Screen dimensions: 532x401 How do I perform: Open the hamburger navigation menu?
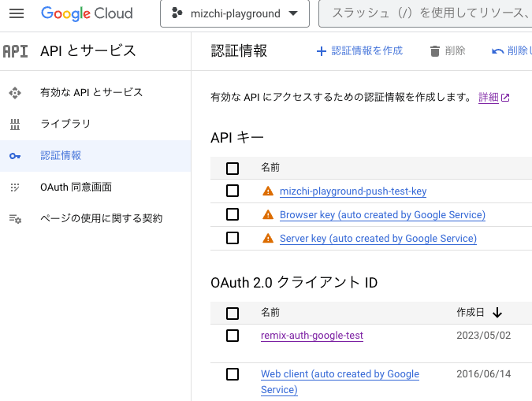tap(17, 13)
